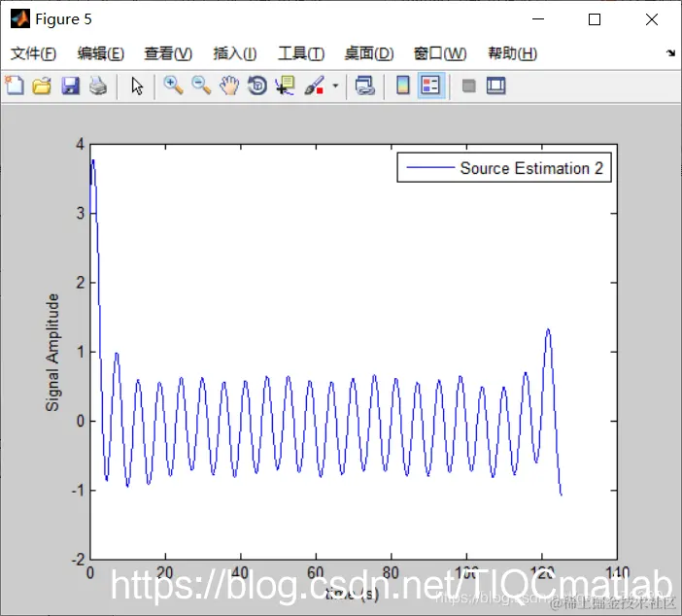Open the 编辑(E) menu
The width and height of the screenshot is (682, 616).
point(101,53)
